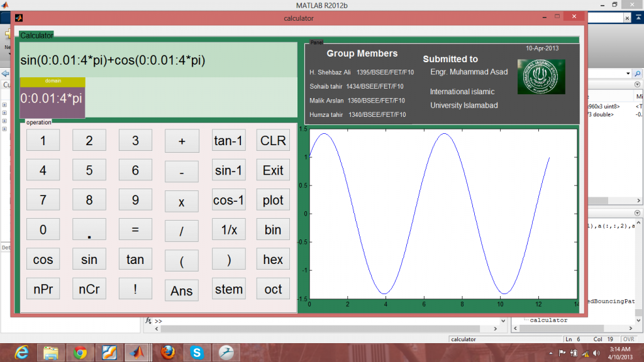Screen dimensions: 644x362
Task: Click the sin function button
Action: point(89,259)
